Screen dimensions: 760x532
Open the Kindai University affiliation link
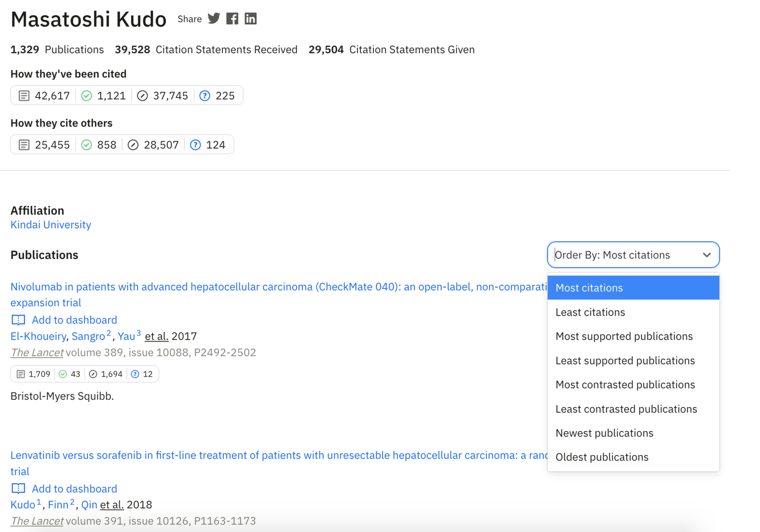pos(51,225)
